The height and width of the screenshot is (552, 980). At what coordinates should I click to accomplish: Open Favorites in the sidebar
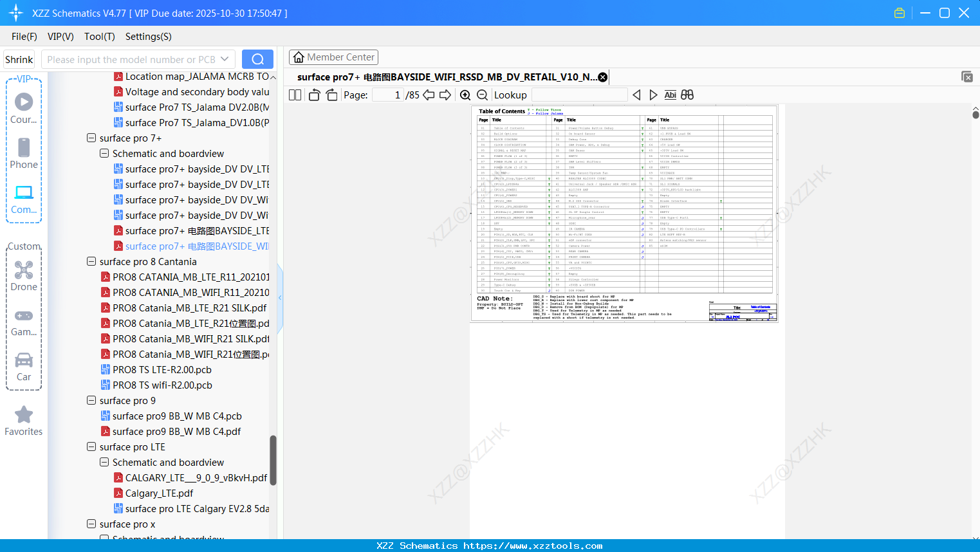[24, 421]
